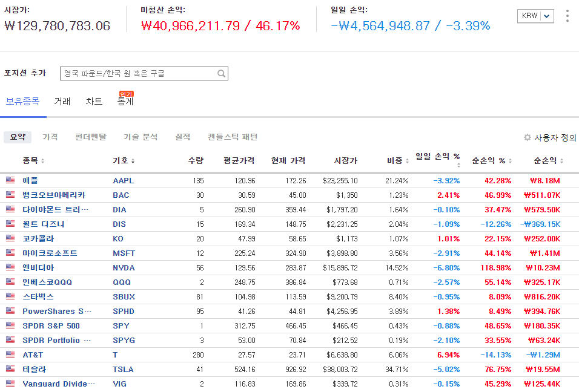Switch to the 보유종목 tab
Screen dimensions: 579x392
[23, 102]
